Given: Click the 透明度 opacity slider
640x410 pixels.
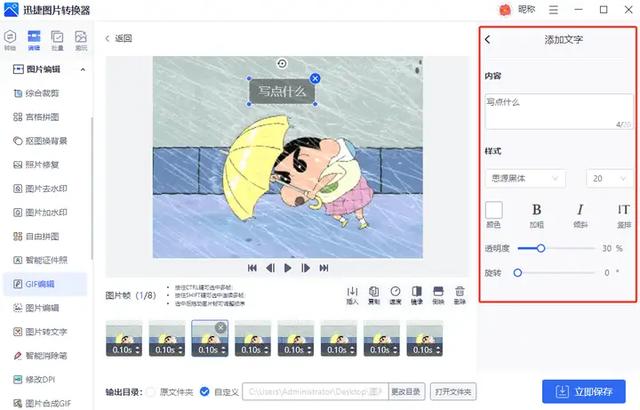Looking at the screenshot, I should point(556,248).
